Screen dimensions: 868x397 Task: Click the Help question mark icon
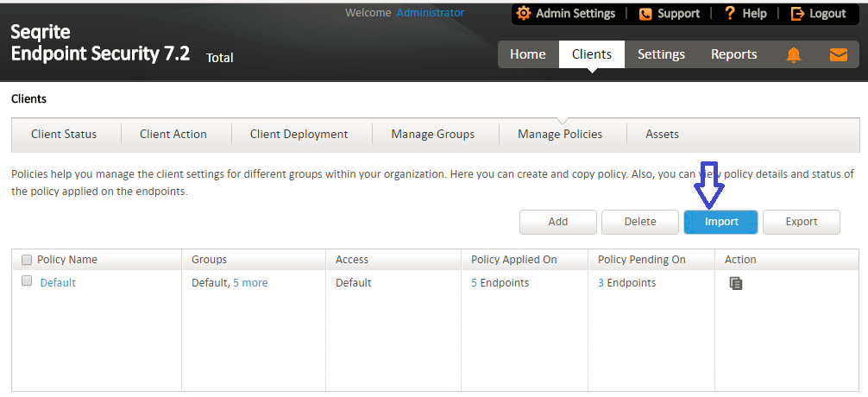(x=730, y=13)
